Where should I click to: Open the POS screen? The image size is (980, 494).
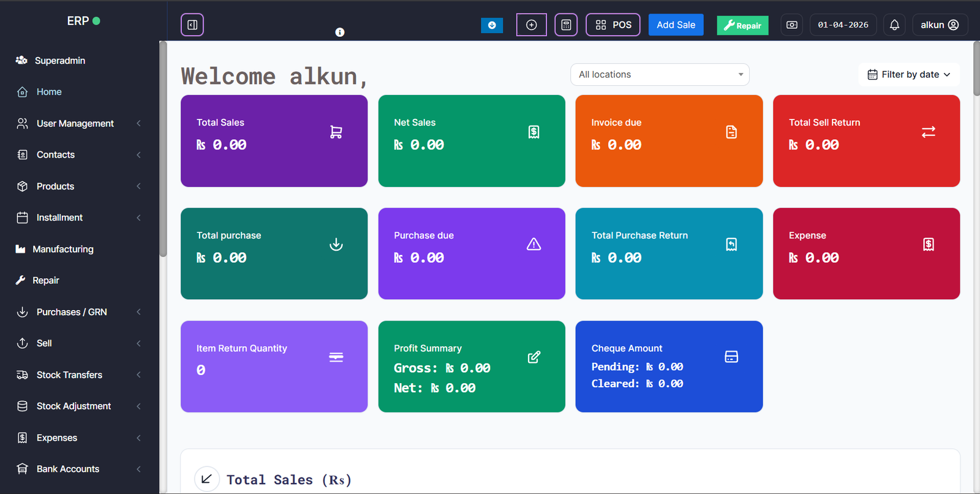(x=613, y=25)
